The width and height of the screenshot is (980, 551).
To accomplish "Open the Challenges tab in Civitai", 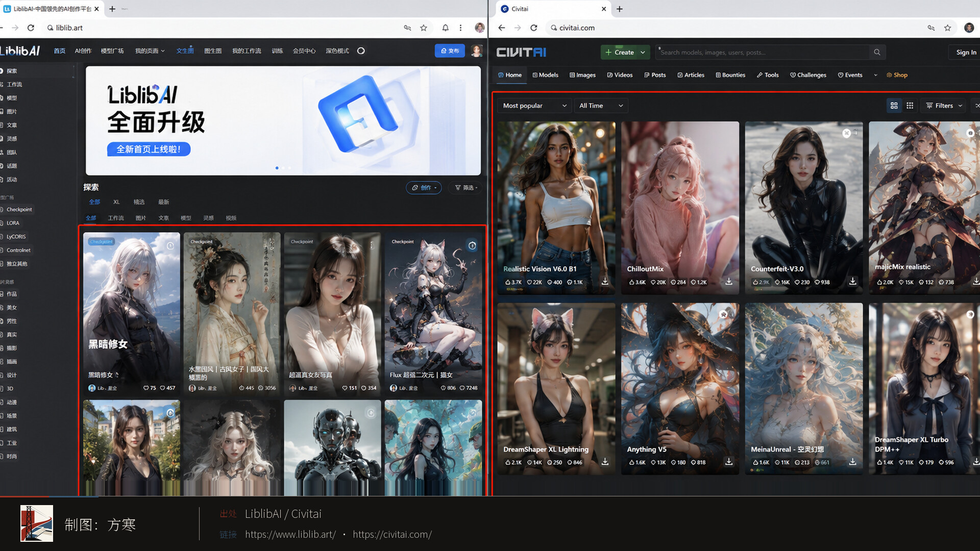I will click(x=808, y=75).
